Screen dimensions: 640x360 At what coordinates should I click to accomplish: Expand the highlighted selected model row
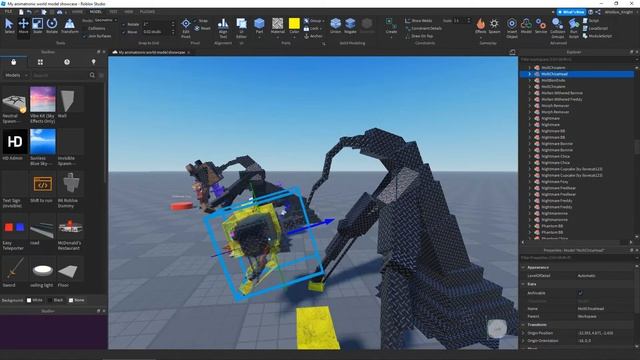530,74
